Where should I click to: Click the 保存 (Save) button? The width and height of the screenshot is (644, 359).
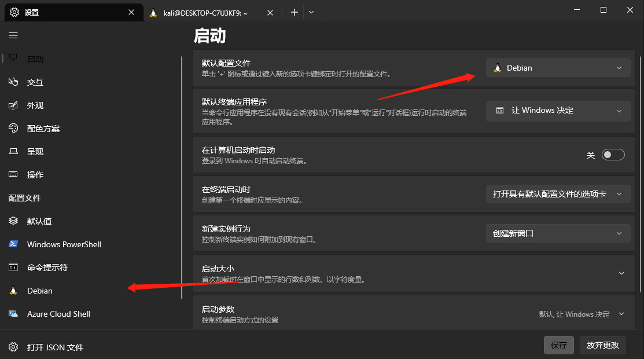pyautogui.click(x=558, y=345)
